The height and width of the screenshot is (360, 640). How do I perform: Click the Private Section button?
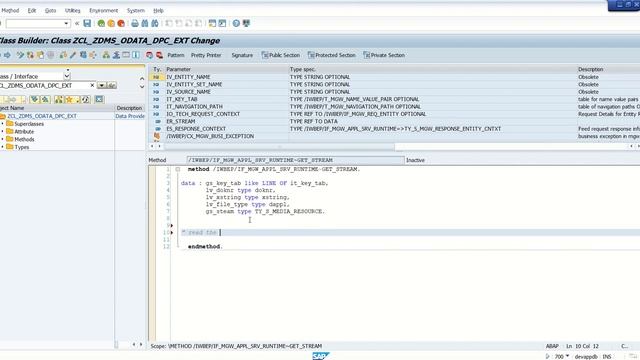click(x=384, y=55)
